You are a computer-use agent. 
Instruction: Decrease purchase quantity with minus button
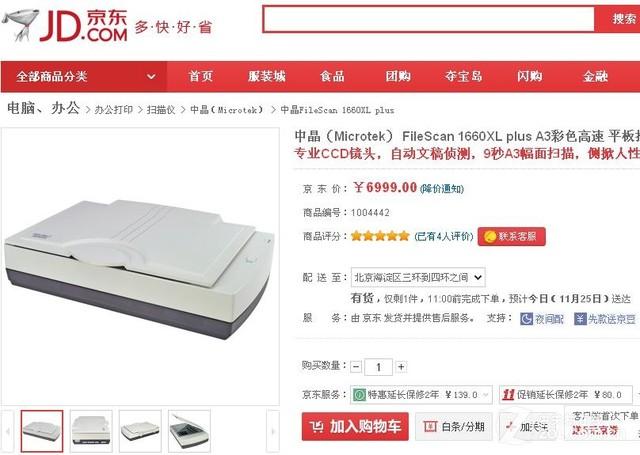(x=356, y=367)
